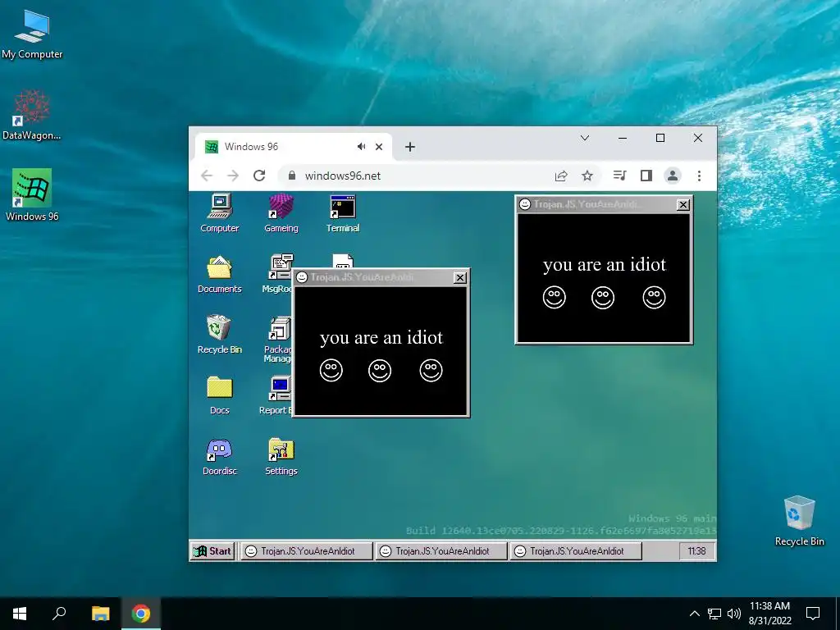Select second Trojan.JS.YouAreAnIdiot taskbar entry

point(442,550)
